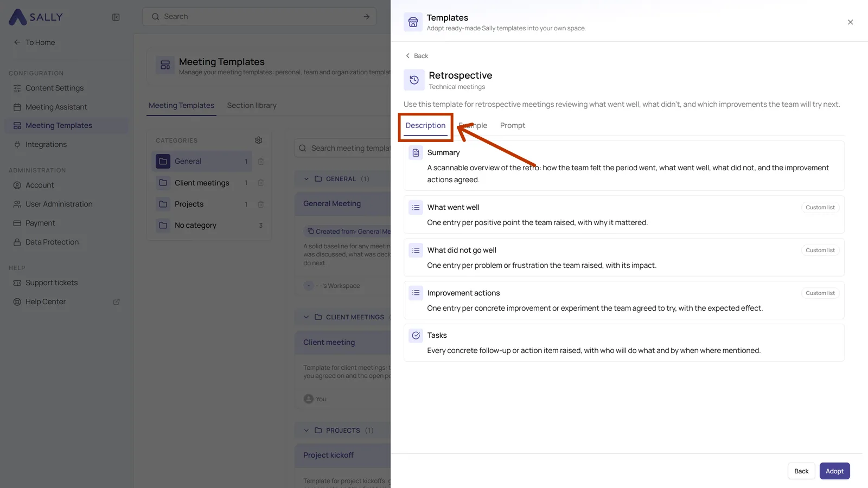Open Help Center external link icon

click(x=116, y=302)
